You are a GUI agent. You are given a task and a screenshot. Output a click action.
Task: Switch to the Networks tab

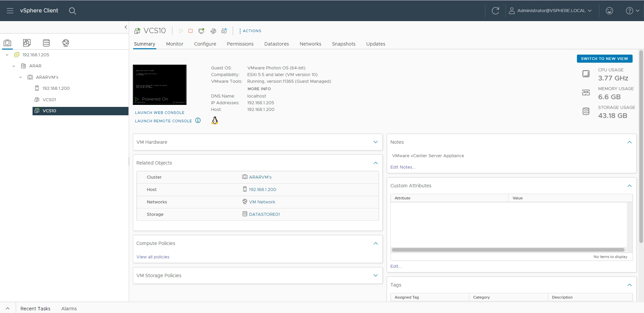pyautogui.click(x=311, y=44)
